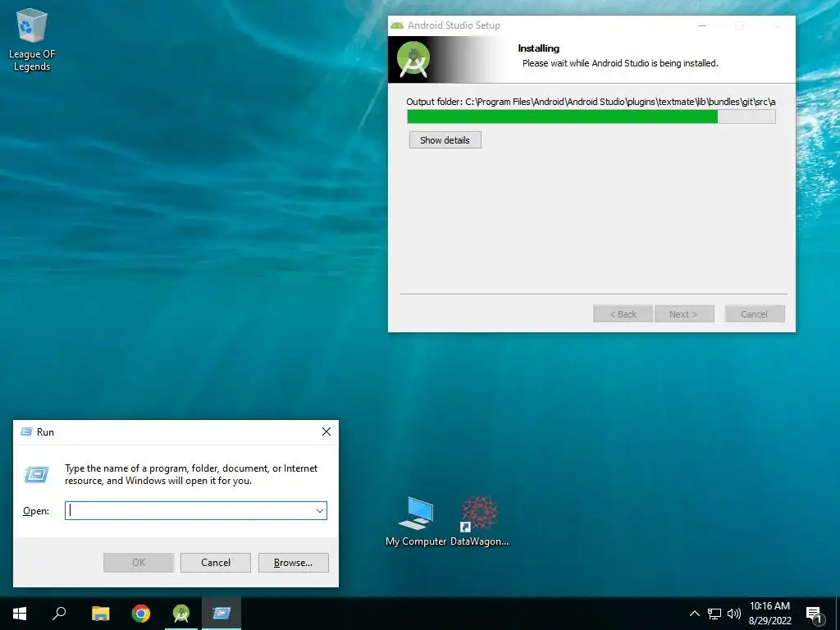
Task: Switch to Android Studio Setup taskbar item
Action: pyautogui.click(x=181, y=614)
